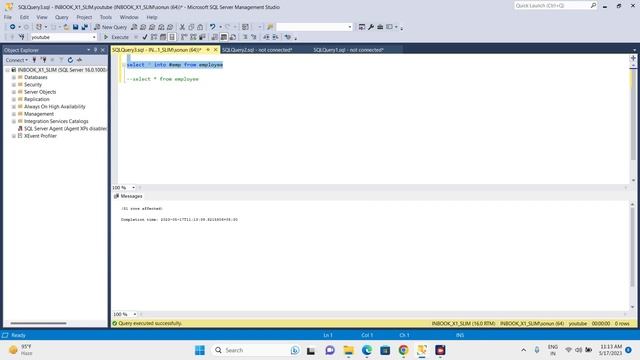
Task: Switch to SQLQuery1.sql tab
Action: tap(349, 50)
